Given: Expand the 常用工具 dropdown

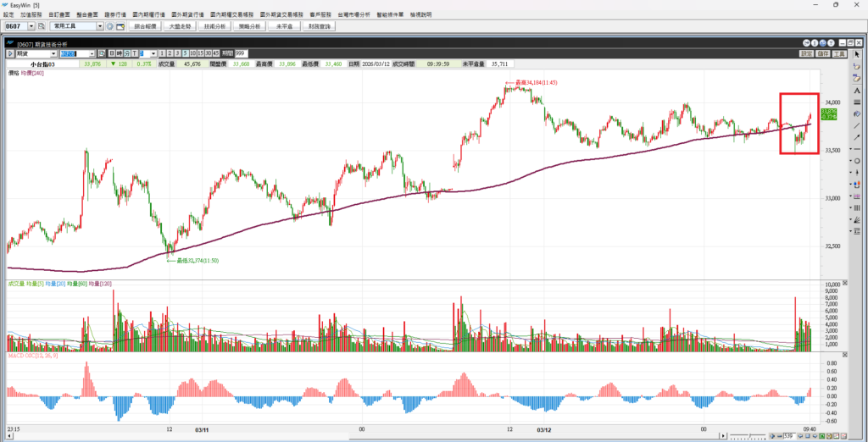Looking at the screenshot, I should point(100,26).
